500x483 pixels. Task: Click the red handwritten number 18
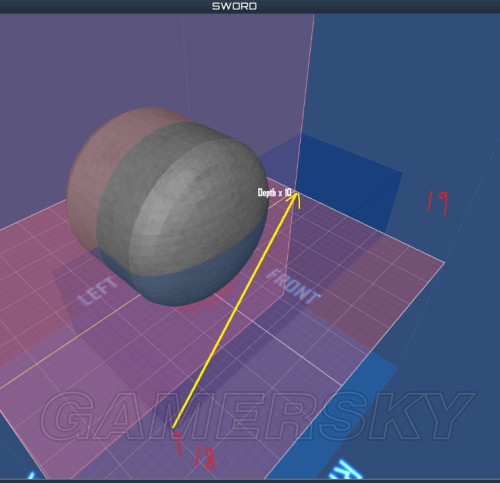[204, 457]
